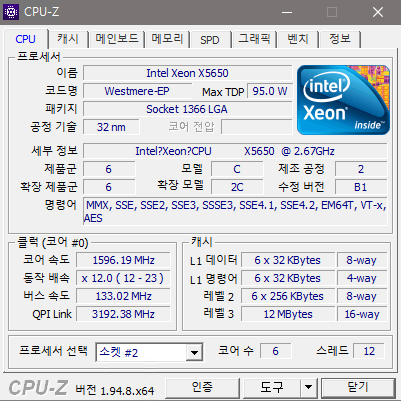This screenshot has height=401, width=401.
Task: Click the 닫기 button
Action: click(x=358, y=388)
